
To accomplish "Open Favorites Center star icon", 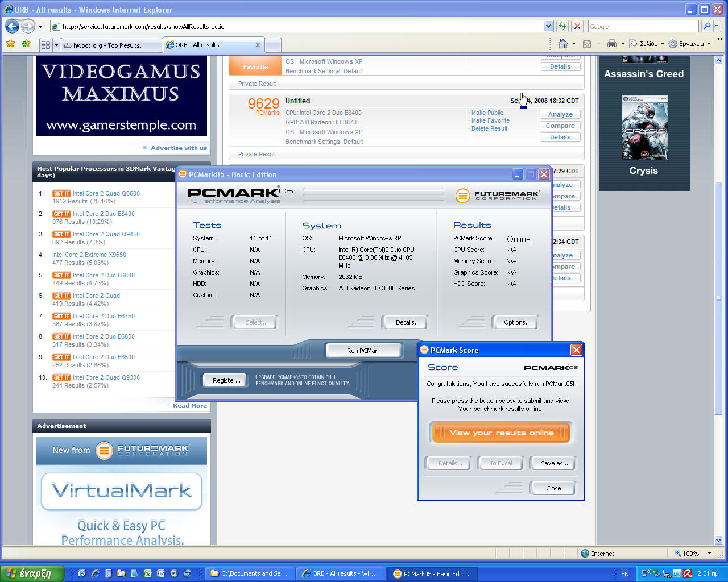I will (11, 44).
